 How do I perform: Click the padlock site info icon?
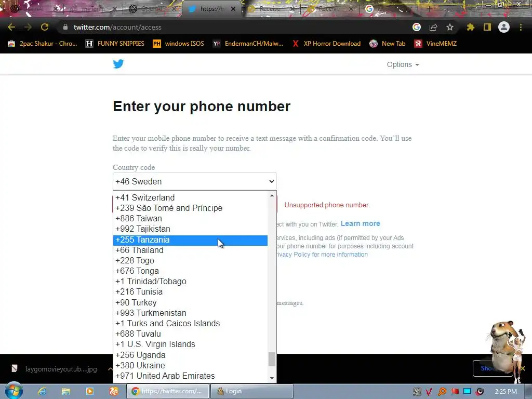click(x=65, y=27)
